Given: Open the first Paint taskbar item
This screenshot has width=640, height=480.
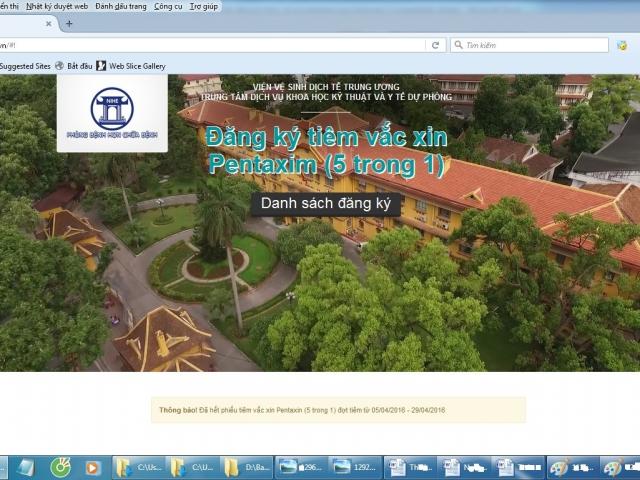Looking at the screenshot, I should coord(573,468).
